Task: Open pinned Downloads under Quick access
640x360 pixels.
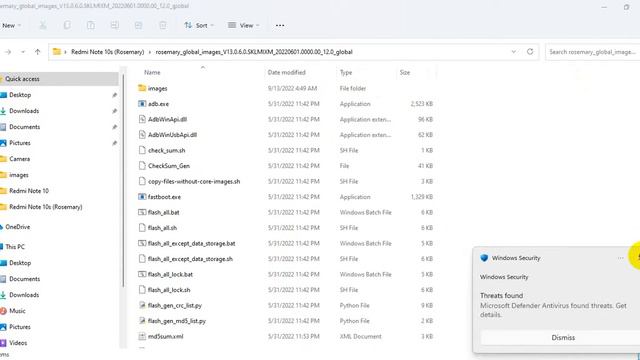Action: click(24, 111)
